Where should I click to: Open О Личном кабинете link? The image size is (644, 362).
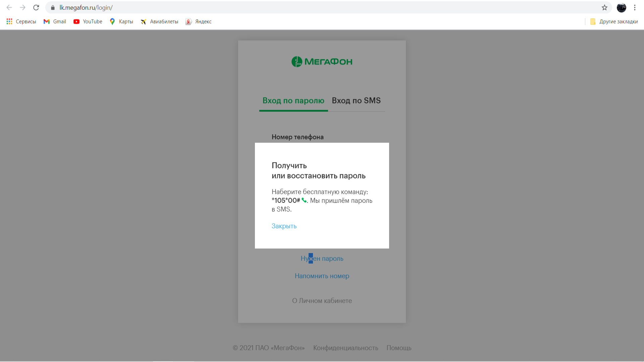(x=322, y=301)
